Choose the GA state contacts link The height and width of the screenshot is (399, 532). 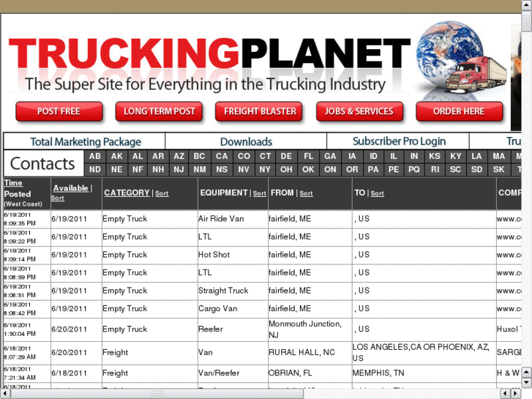click(x=330, y=156)
